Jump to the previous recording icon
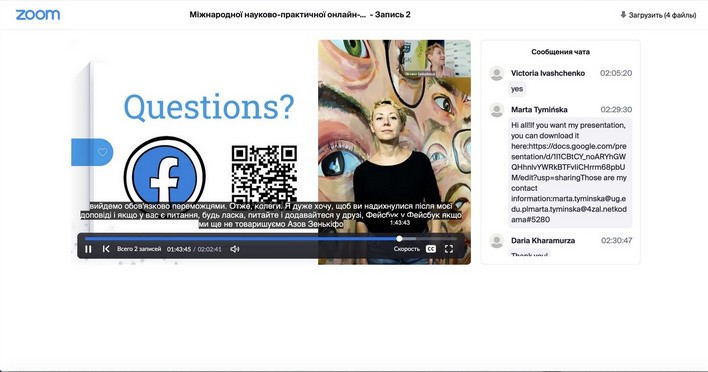This screenshot has height=372, width=708. coord(106,249)
